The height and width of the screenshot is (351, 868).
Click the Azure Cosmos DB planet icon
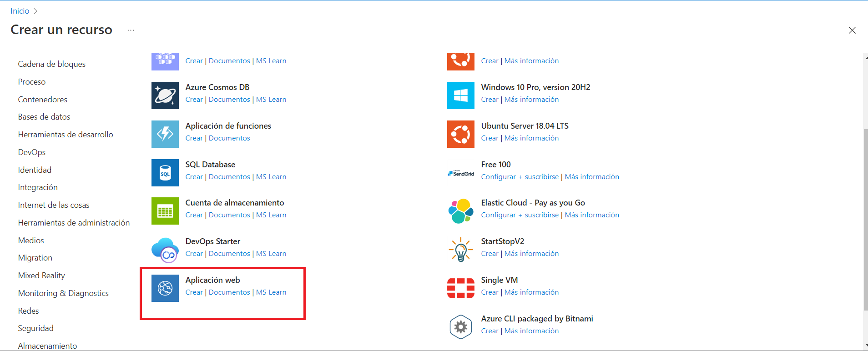pyautogui.click(x=165, y=95)
